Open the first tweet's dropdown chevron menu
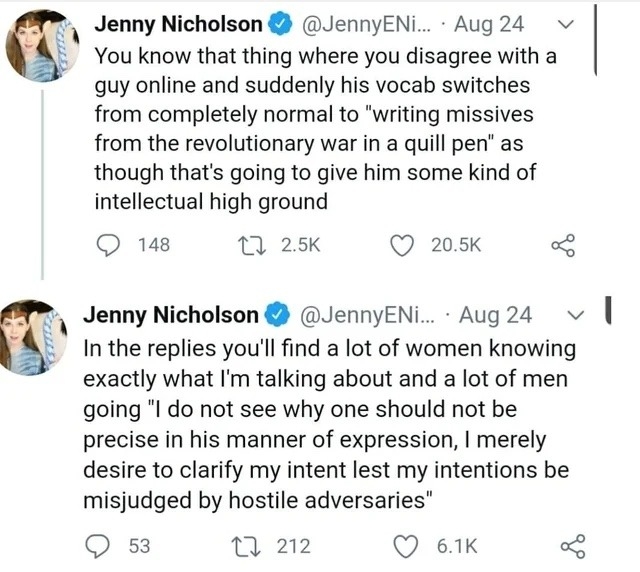This screenshot has width=640, height=572. pos(566,22)
